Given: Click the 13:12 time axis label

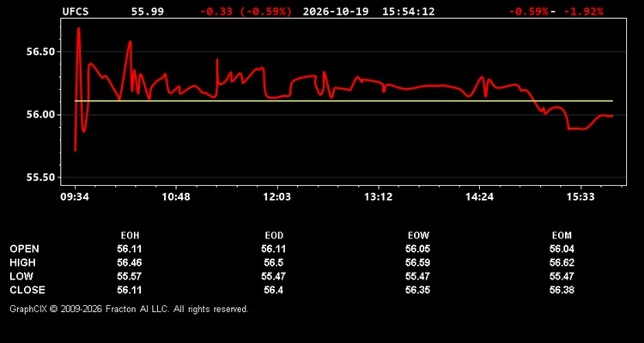Looking at the screenshot, I should pos(379,197).
